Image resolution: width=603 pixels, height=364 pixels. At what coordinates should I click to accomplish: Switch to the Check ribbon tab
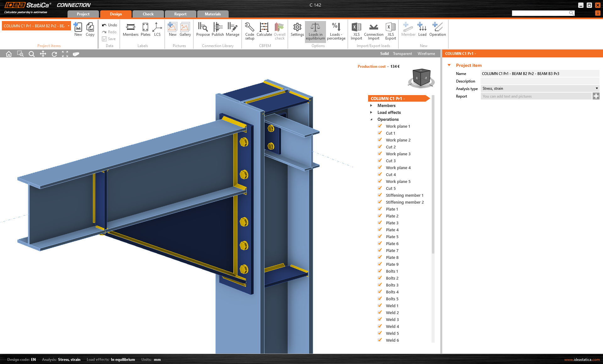point(148,14)
